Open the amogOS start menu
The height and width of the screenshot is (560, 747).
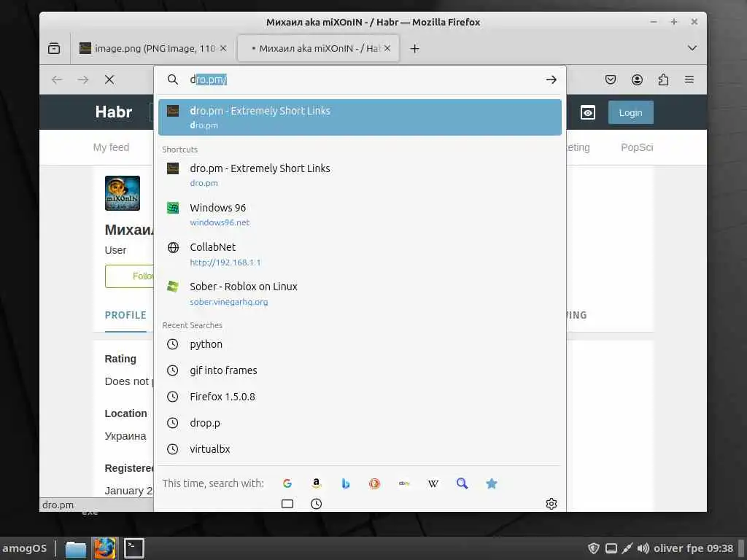pyautogui.click(x=25, y=548)
